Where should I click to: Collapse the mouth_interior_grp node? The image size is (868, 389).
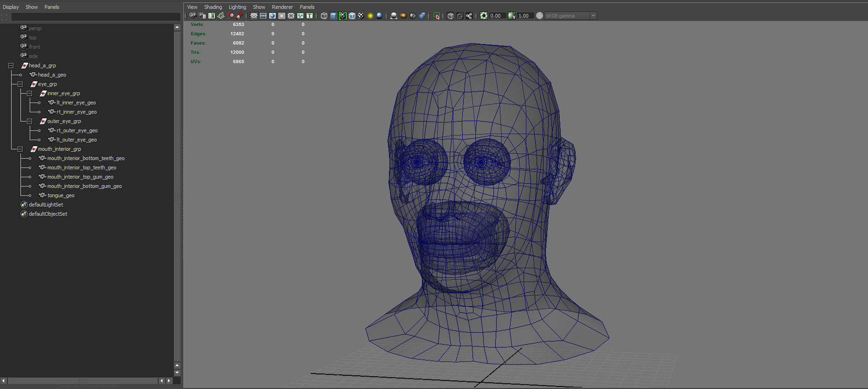[x=20, y=149]
